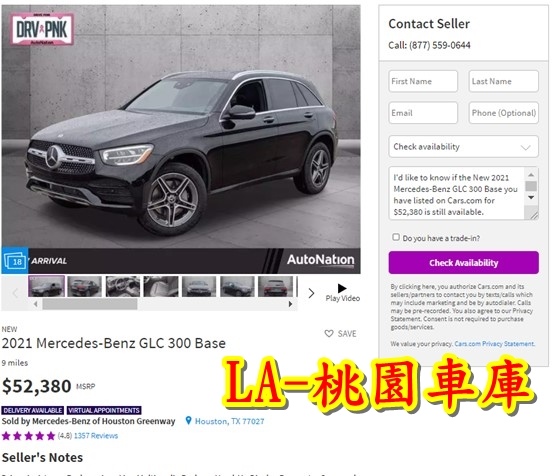Click the DRV PNK badge logo
This screenshot has height=476, width=553.
click(42, 29)
